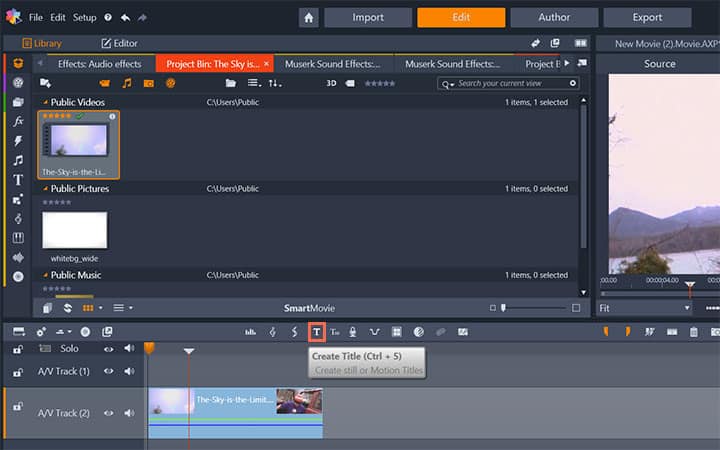The height and width of the screenshot is (450, 720).
Task: Collapse the Public Pictures group
Action: pos(45,188)
